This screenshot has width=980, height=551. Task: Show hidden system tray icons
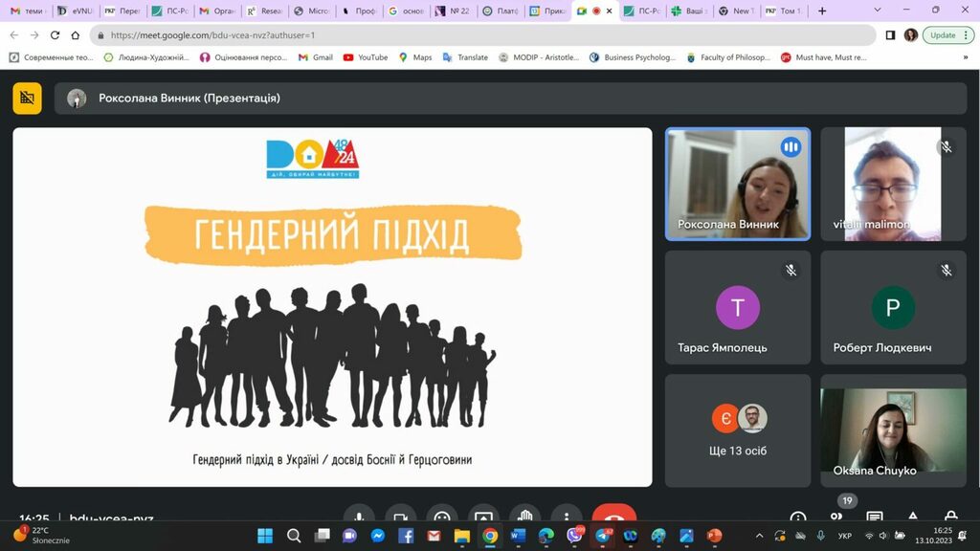[760, 536]
